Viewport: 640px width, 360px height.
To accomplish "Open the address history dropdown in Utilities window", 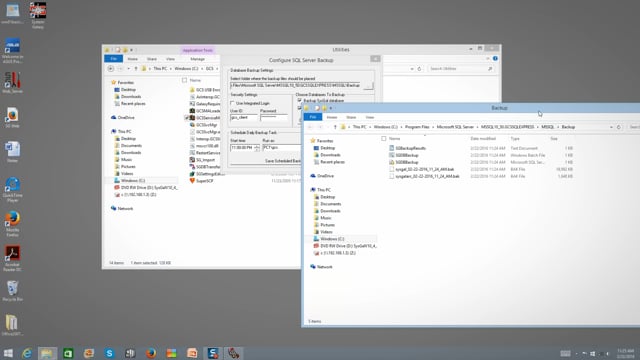I will 412,69.
